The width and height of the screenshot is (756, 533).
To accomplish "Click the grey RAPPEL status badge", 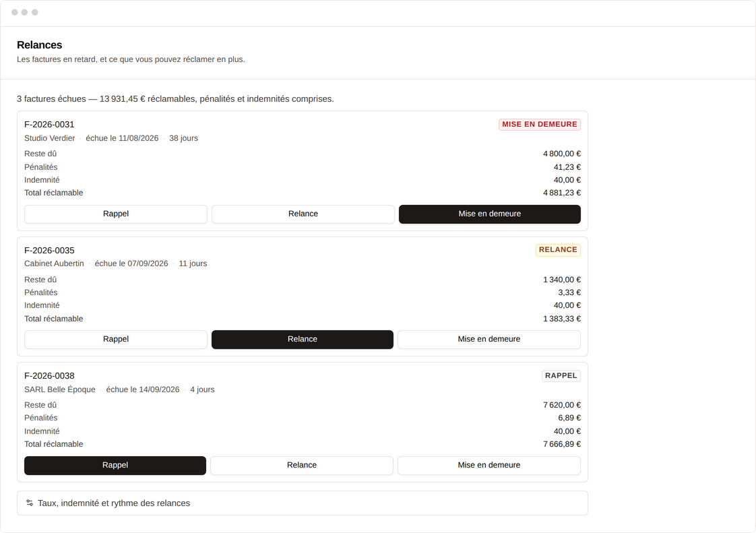I will (561, 376).
